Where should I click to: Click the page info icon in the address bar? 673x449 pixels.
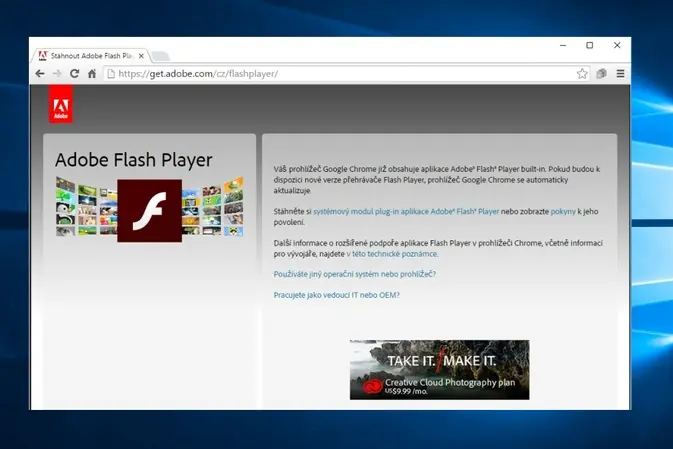(111, 74)
